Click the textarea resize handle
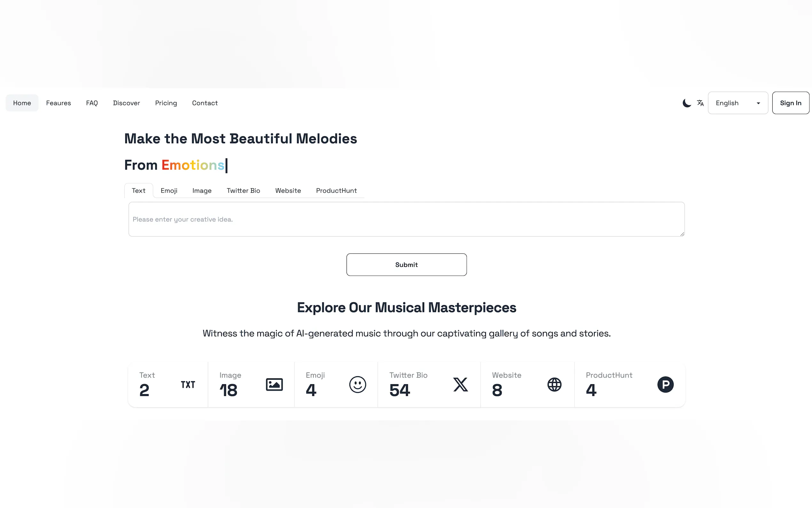 [682, 234]
